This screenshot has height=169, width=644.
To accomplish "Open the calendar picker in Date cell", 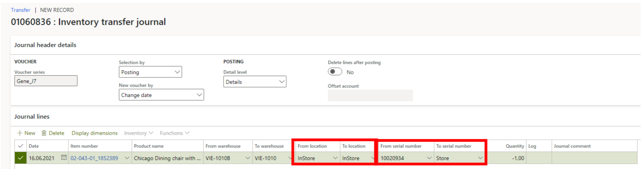I will [64, 158].
